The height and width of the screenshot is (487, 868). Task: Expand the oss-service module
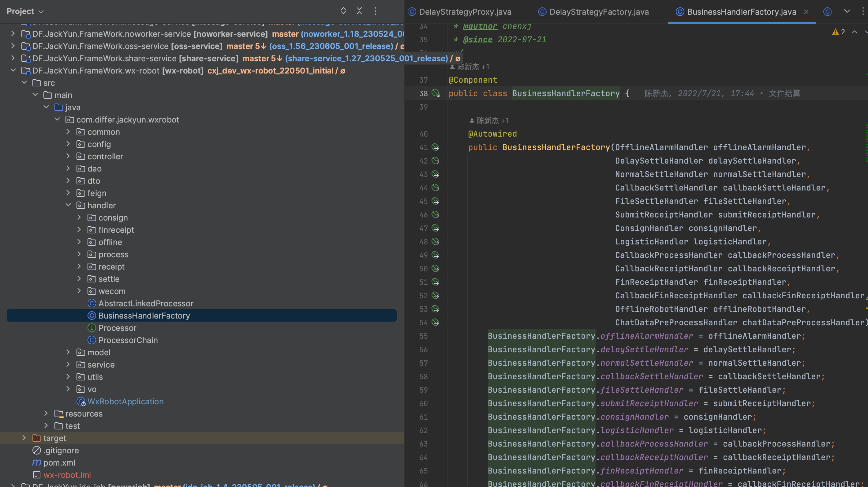13,46
